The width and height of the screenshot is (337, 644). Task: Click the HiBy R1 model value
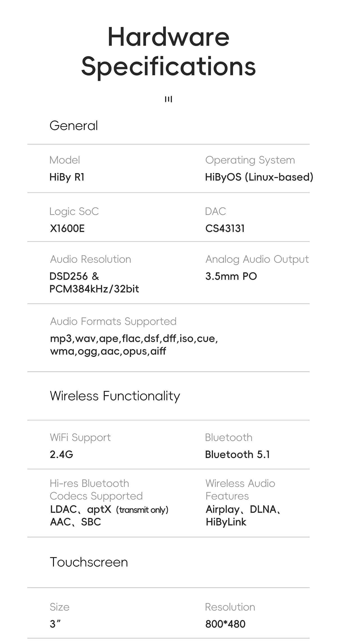[67, 177]
